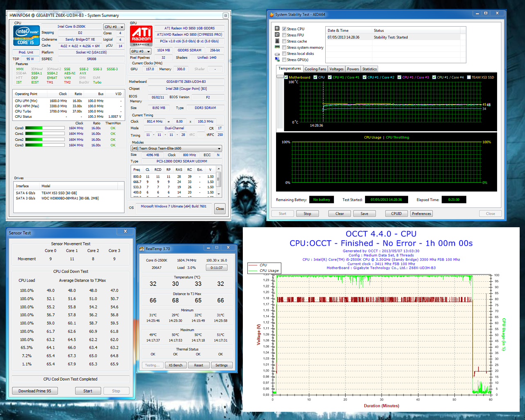Enable the TEAM XS3 SSD graph checkbox
Image resolution: width=525 pixels, height=420 pixels.
click(x=469, y=77)
